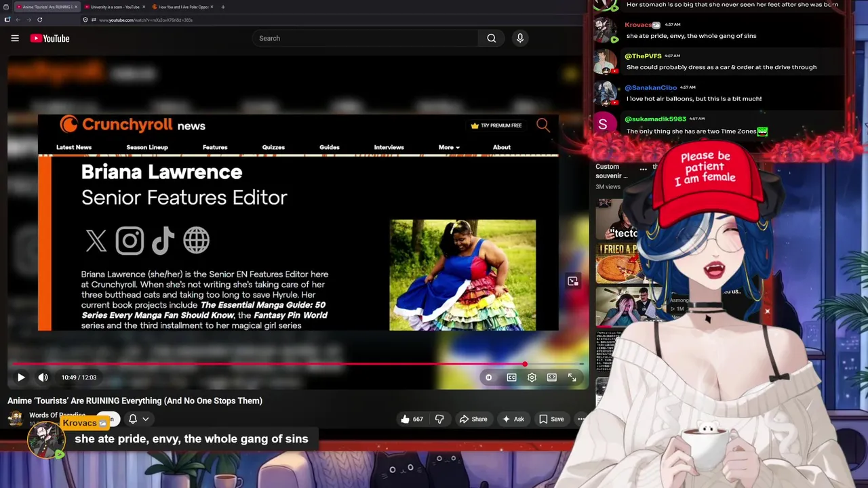
Task: Expand the Crunchyroll 'More' dropdown
Action: tap(449, 147)
